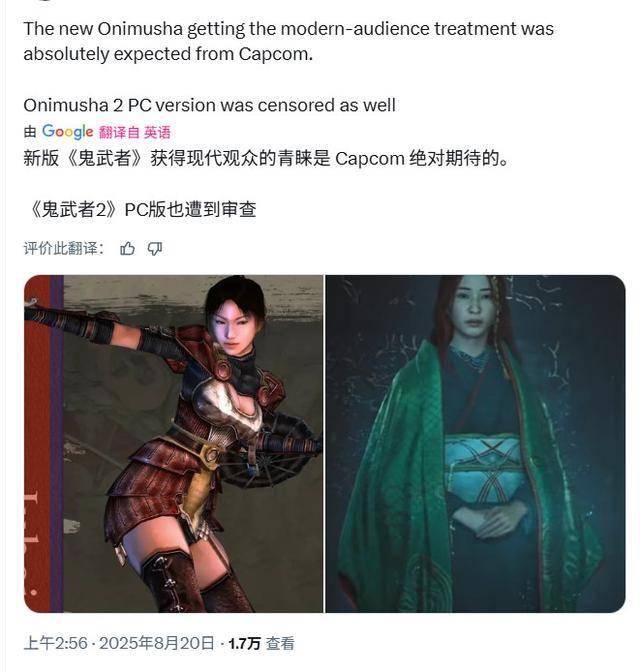Click the Google logo in translation credit

coord(67,132)
